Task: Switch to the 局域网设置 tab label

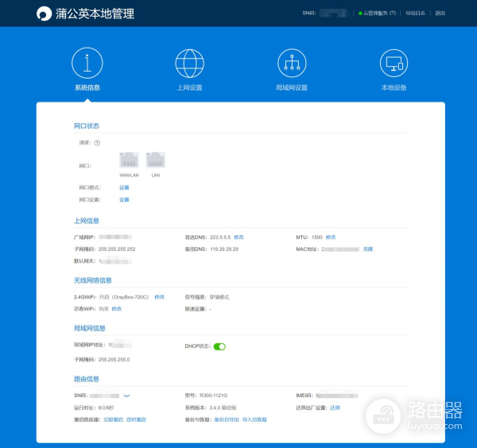Action: (292, 87)
